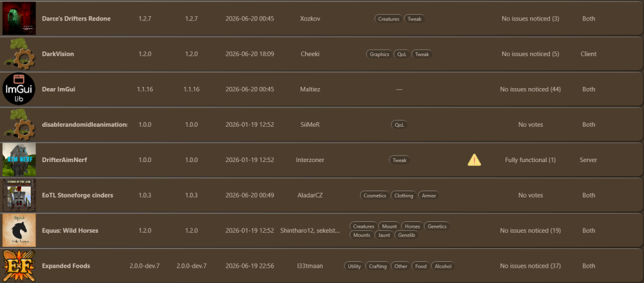Viewport: 644px width, 283px height.
Task: Click the Alcohol tag
Action: click(443, 266)
